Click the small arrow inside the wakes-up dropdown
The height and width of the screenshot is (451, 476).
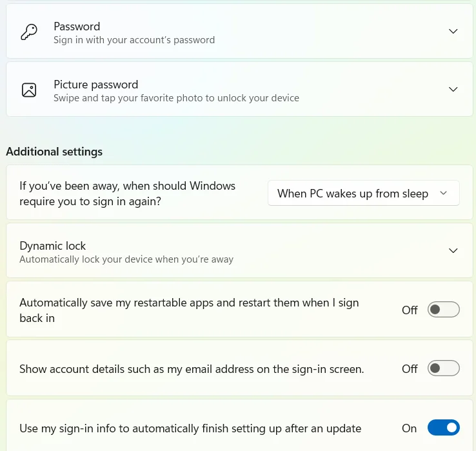pos(443,193)
